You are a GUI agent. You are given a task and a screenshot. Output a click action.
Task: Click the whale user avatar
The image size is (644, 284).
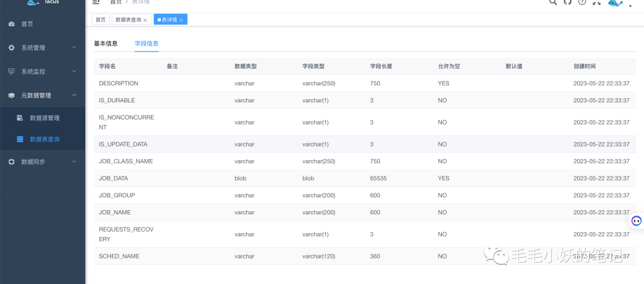tap(615, 3)
